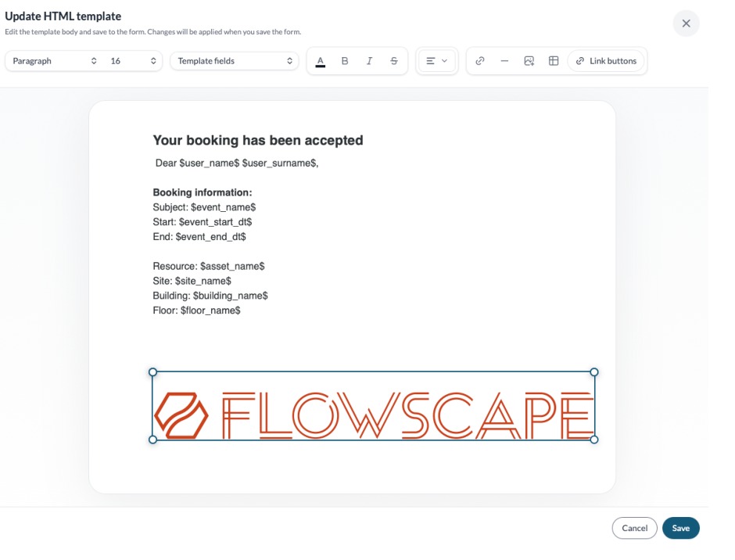This screenshot has height=560, width=735.
Task: Save the HTML template
Action: click(680, 528)
